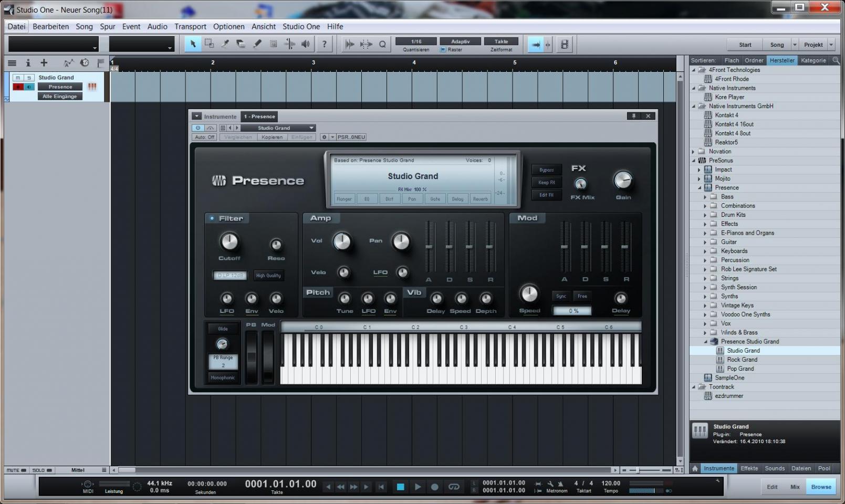845x504 pixels.
Task: Click the record transport button
Action: click(434, 487)
